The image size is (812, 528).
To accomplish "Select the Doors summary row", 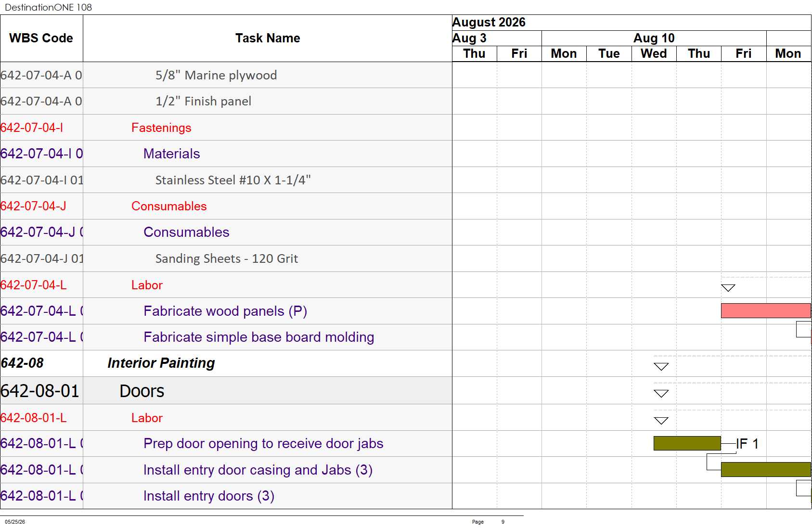I will [x=226, y=390].
